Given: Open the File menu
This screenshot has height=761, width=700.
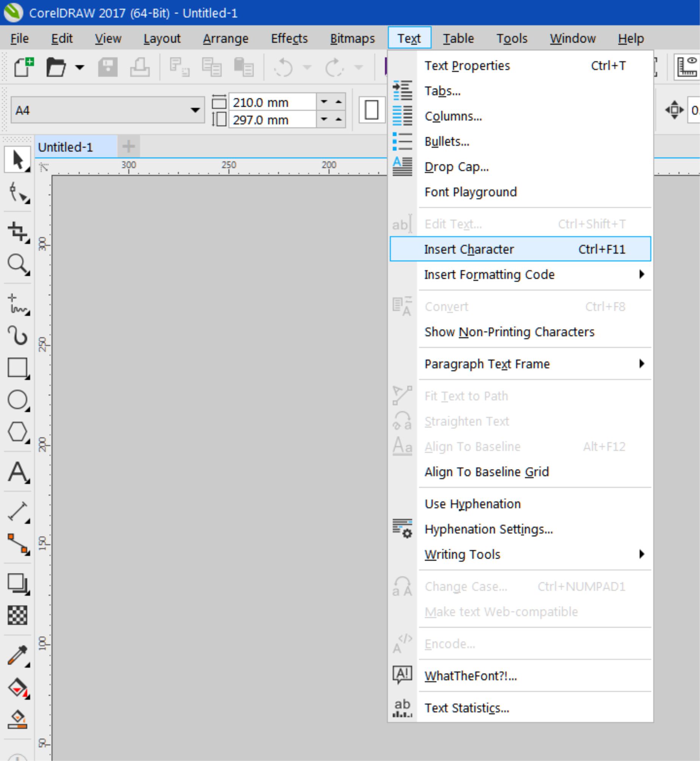Looking at the screenshot, I should 19,38.
